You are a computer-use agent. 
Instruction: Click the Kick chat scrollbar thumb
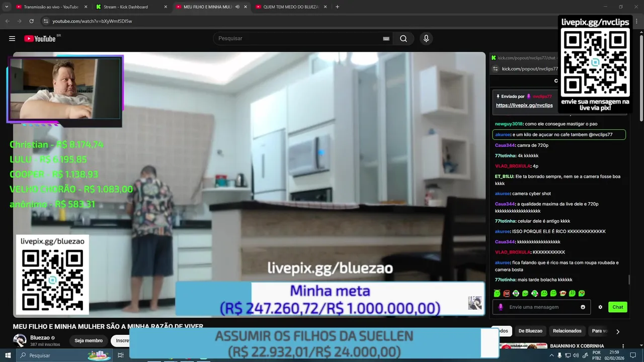pos(629,280)
